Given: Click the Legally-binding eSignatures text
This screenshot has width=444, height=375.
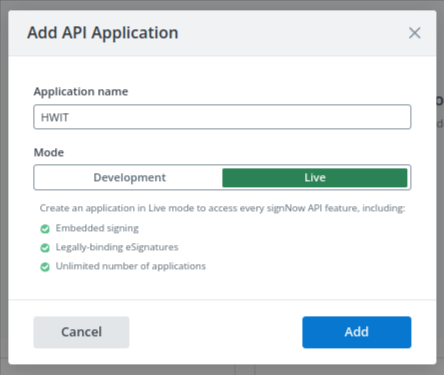Looking at the screenshot, I should tap(117, 247).
